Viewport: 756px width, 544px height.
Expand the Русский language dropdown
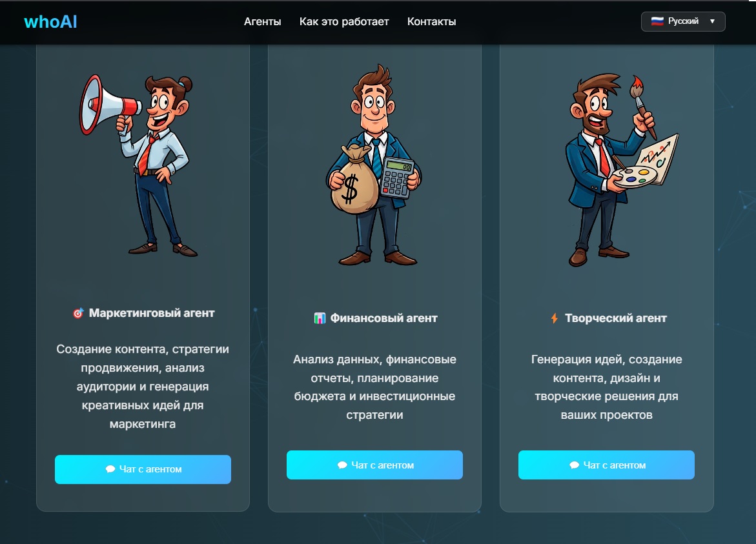click(682, 21)
